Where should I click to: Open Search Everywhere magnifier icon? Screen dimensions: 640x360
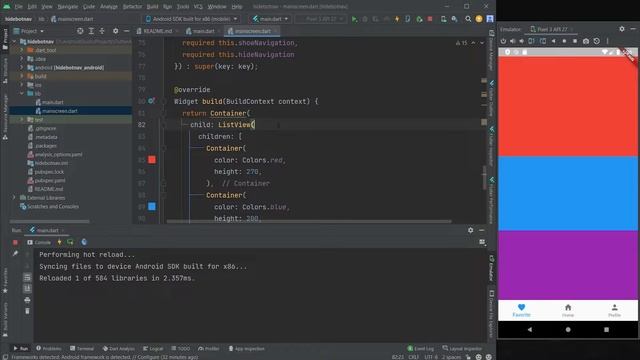(468, 19)
